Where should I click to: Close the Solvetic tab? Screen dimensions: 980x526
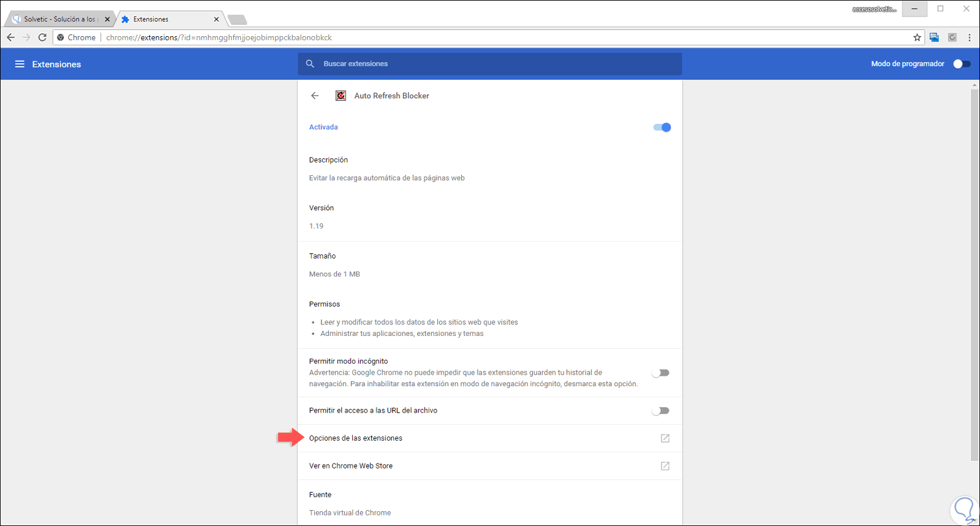(x=107, y=19)
